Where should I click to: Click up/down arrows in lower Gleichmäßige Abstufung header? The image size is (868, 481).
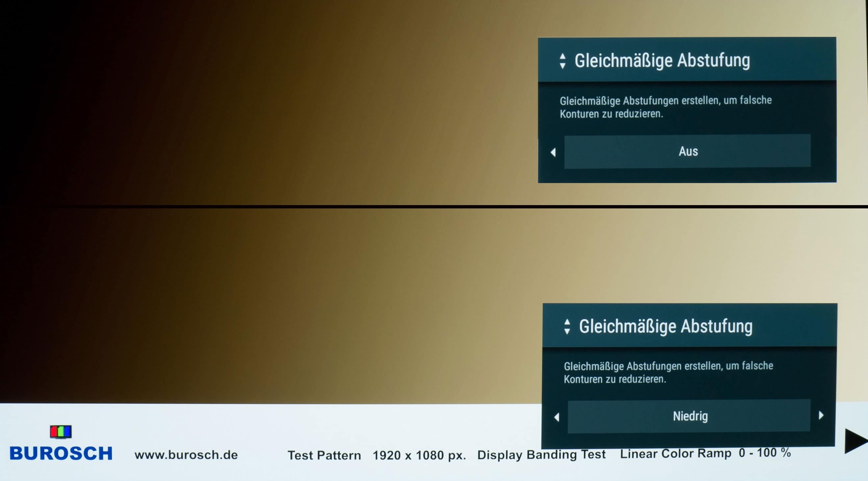click(567, 327)
